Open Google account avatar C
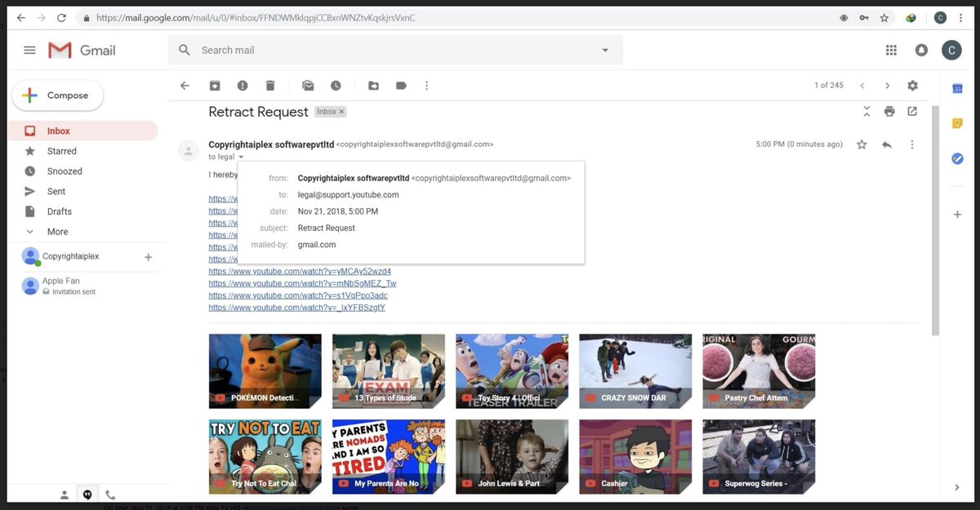 click(951, 50)
